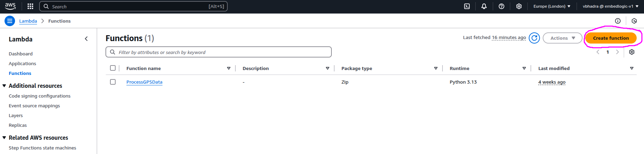
Task: Open the settings gear in top navigation
Action: pos(519,6)
